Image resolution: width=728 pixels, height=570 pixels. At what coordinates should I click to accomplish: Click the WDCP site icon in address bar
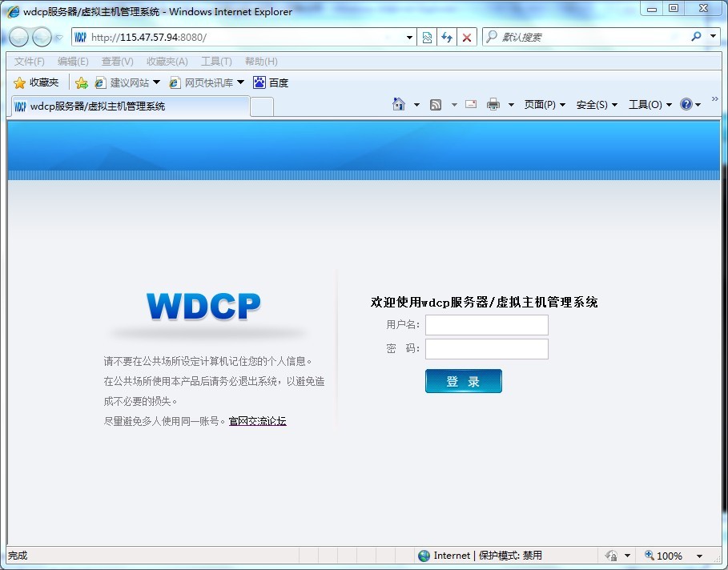click(80, 37)
